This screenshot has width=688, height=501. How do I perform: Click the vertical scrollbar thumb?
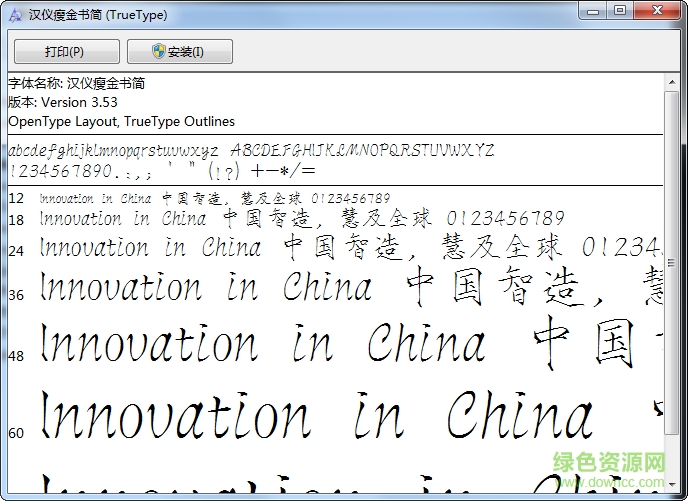point(672,262)
